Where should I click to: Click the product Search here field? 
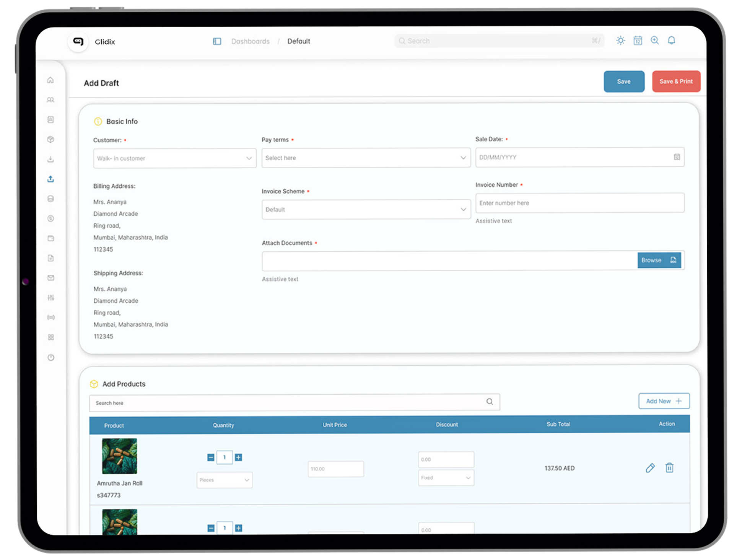click(x=295, y=402)
